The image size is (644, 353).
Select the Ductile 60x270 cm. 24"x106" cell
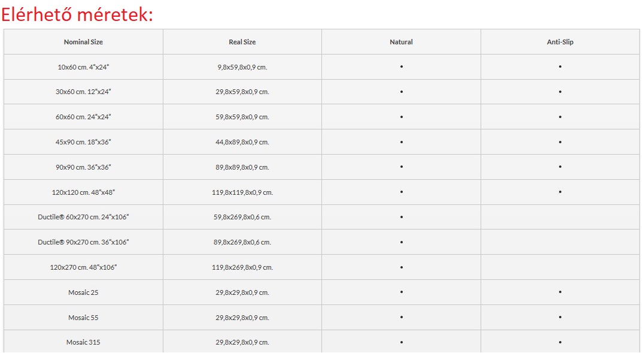tap(83, 217)
